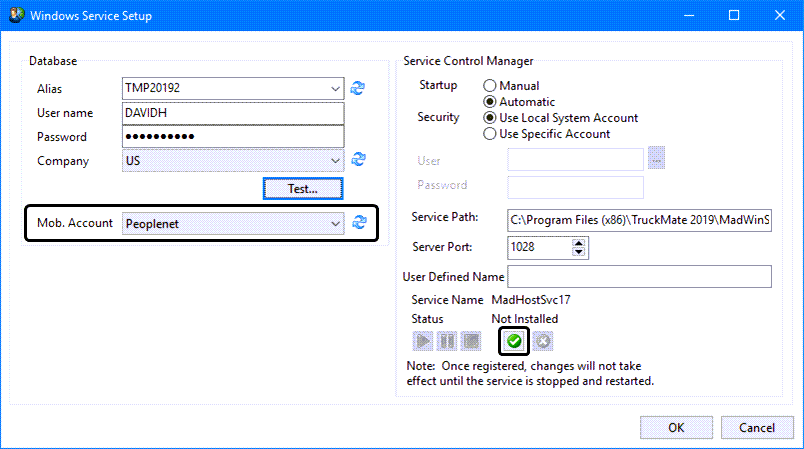Click the Service Path field
Image resolution: width=804 pixels, height=449 pixels.
pos(639,220)
